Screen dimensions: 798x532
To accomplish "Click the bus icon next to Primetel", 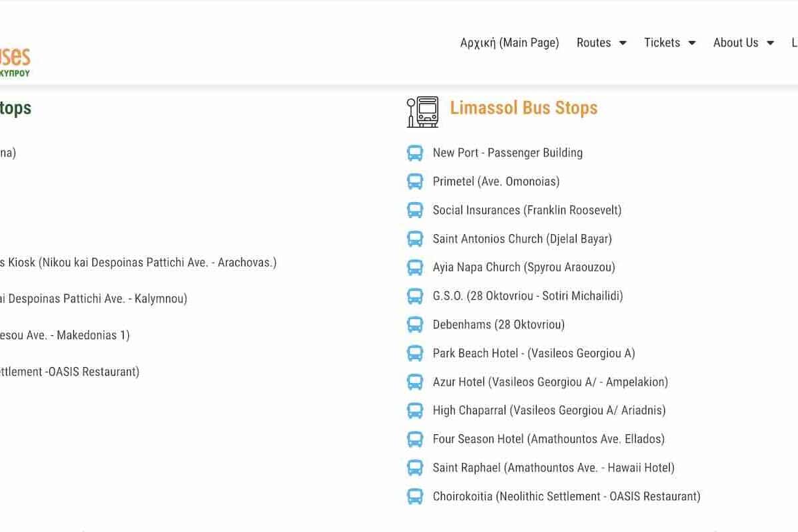I will point(415,182).
